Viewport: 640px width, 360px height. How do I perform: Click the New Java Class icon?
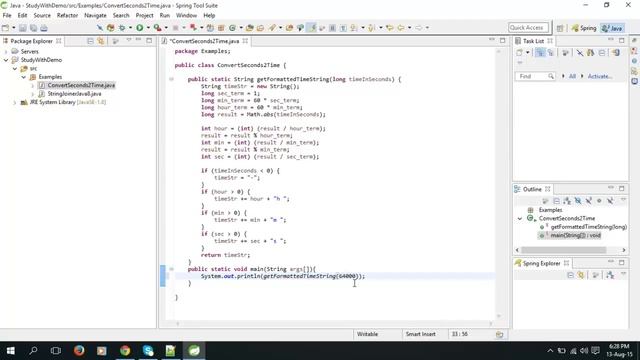[x=232, y=28]
